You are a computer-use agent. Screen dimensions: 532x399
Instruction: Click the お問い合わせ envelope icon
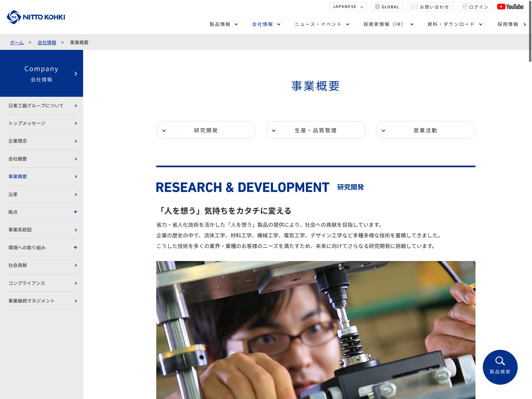[x=414, y=7]
